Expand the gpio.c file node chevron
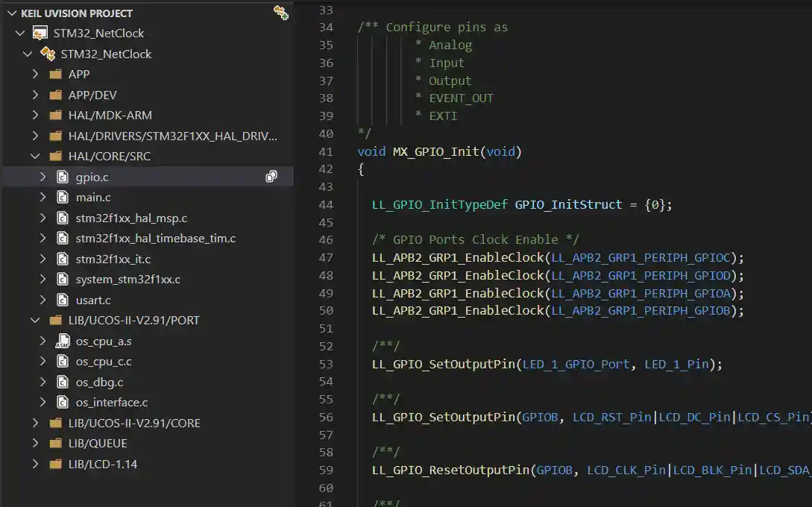 43,177
